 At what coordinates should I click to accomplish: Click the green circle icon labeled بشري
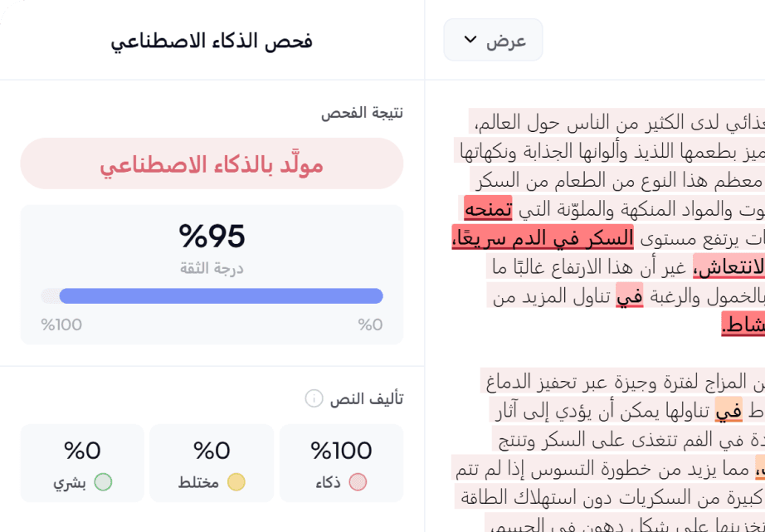103,482
